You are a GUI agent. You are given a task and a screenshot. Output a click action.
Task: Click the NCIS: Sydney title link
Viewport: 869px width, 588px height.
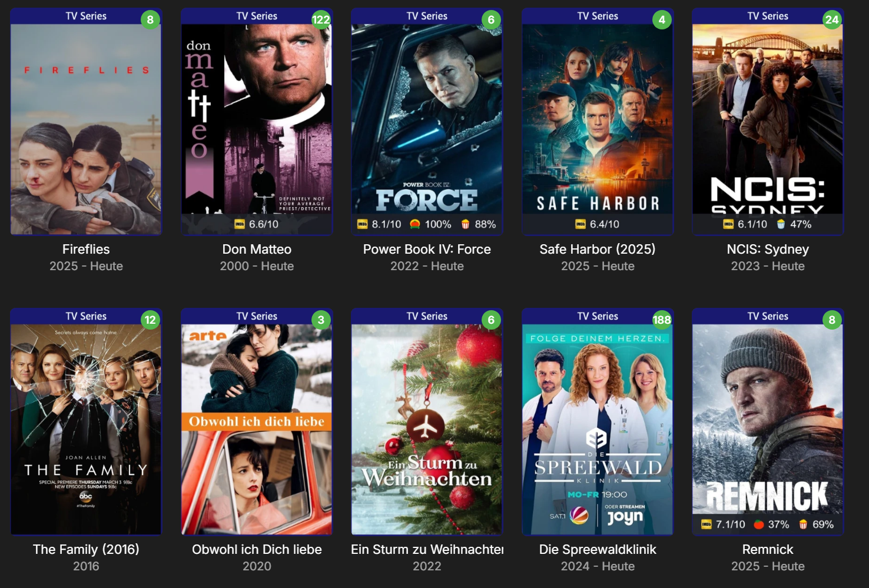768,250
